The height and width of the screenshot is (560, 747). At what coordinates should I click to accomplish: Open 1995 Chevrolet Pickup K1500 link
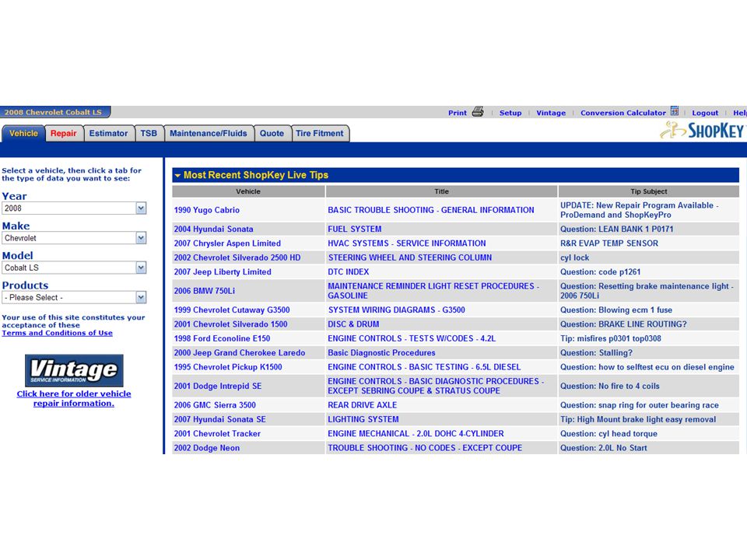(228, 367)
